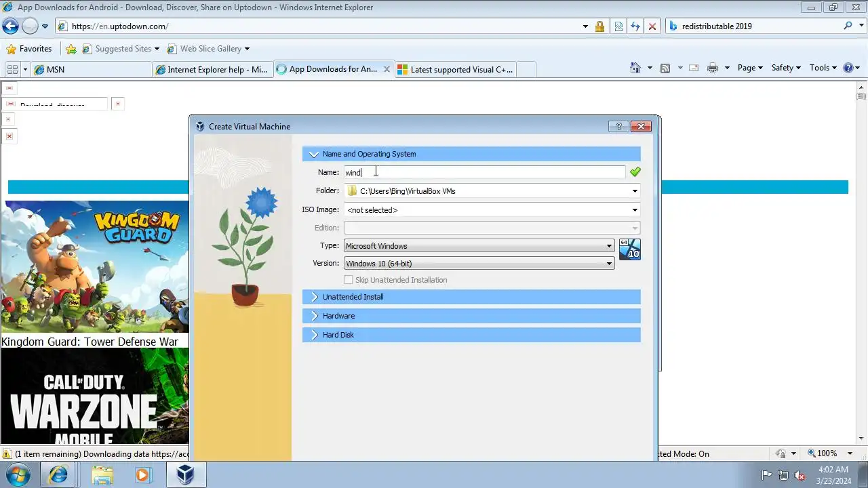Add to Favorites bar star icon
This screenshot has width=868, height=488.
tap(71, 49)
